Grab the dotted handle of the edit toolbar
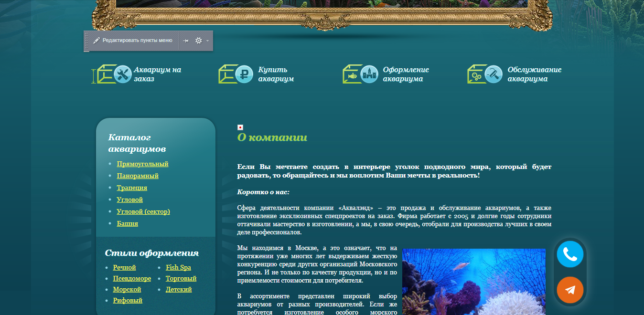This screenshot has width=644, height=315. [86, 41]
